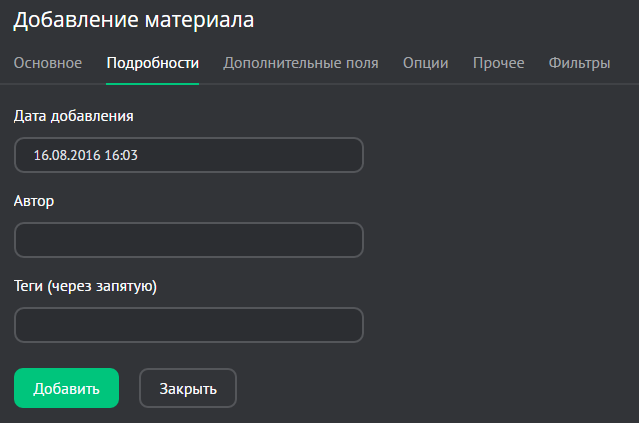Go to the Опции tab
The width and height of the screenshot is (639, 423).
(x=425, y=63)
